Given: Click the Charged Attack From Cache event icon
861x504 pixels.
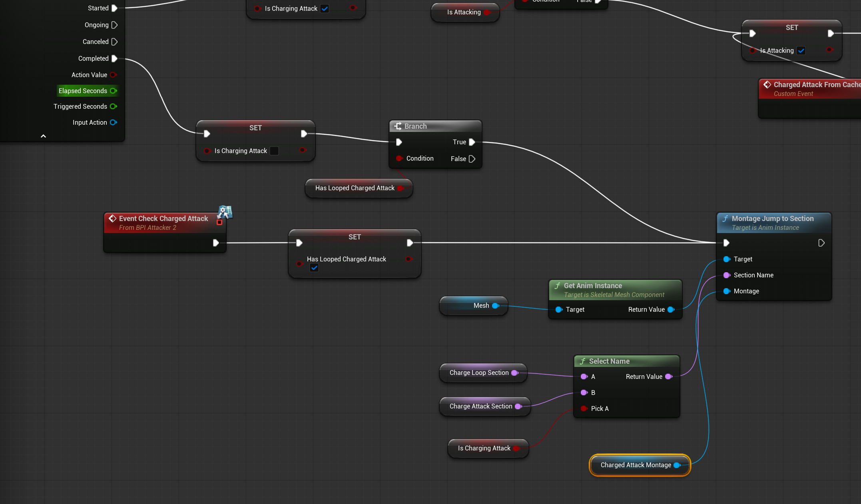Looking at the screenshot, I should tap(767, 85).
